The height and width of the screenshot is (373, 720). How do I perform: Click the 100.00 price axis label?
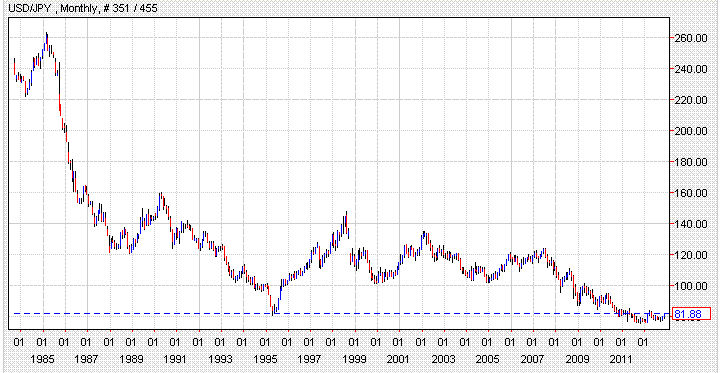tap(692, 286)
